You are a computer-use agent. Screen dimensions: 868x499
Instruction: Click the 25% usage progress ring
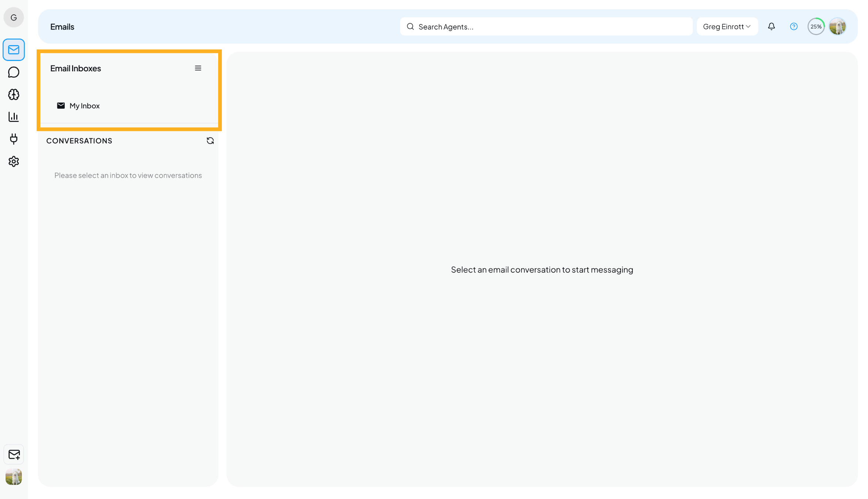[x=816, y=26]
